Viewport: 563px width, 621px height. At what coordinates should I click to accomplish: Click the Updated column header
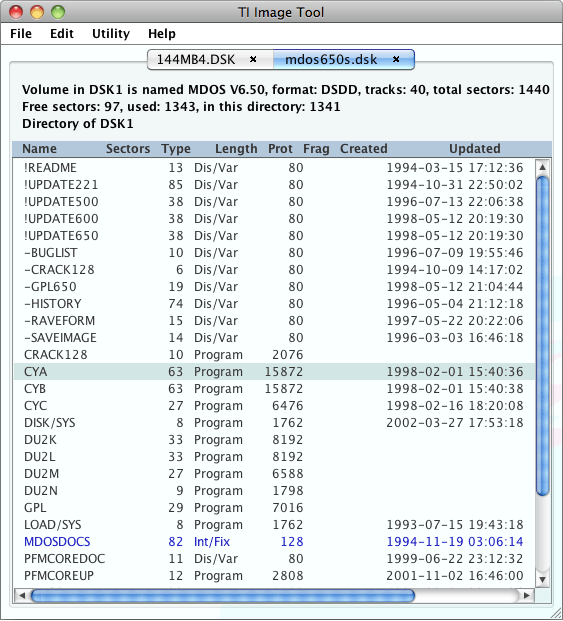(x=475, y=149)
